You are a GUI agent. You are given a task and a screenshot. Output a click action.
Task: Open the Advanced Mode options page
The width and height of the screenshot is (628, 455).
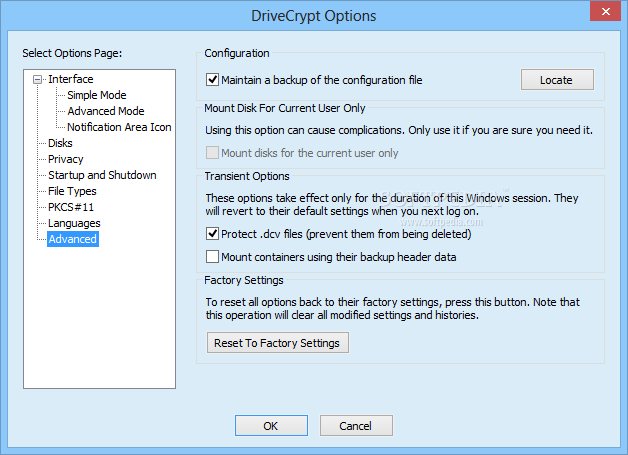tap(106, 111)
